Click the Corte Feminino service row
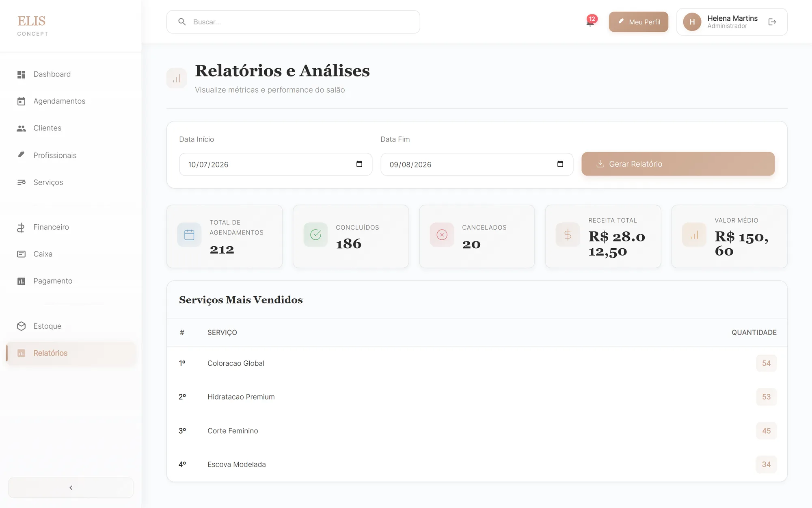Viewport: 812px width, 508px height. [477, 431]
